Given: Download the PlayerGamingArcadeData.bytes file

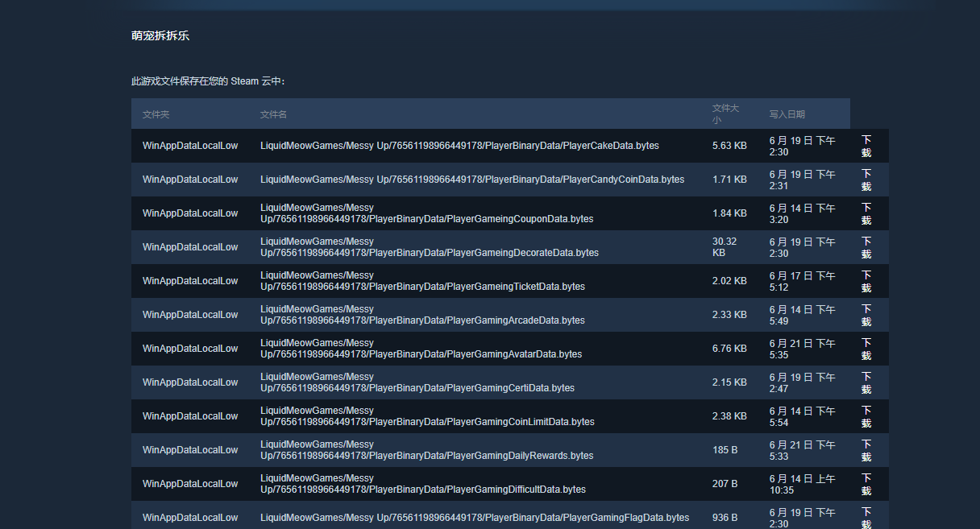Looking at the screenshot, I should coord(866,315).
